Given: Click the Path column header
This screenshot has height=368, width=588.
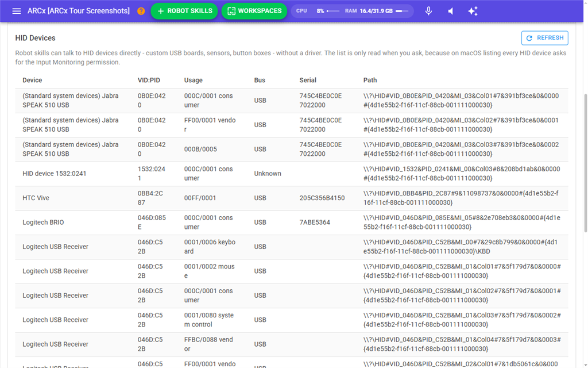Looking at the screenshot, I should [x=370, y=80].
